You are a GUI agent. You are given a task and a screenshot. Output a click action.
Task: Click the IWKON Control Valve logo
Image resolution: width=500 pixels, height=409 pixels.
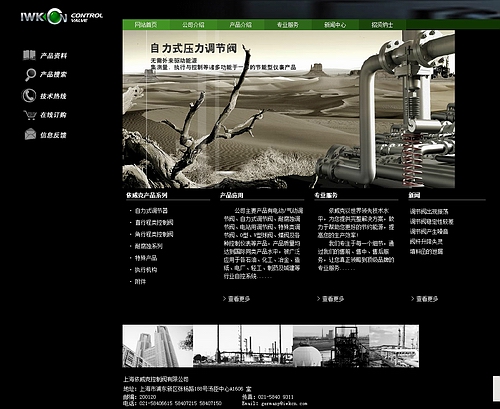point(61,17)
